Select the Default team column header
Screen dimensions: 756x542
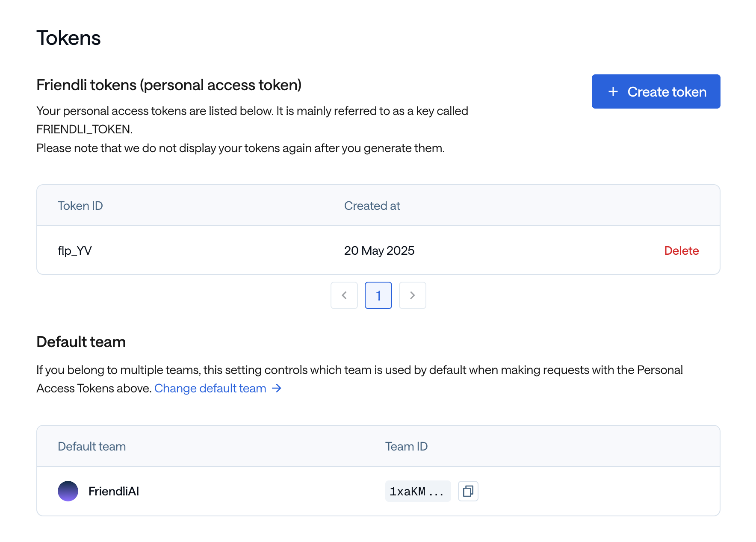click(92, 446)
